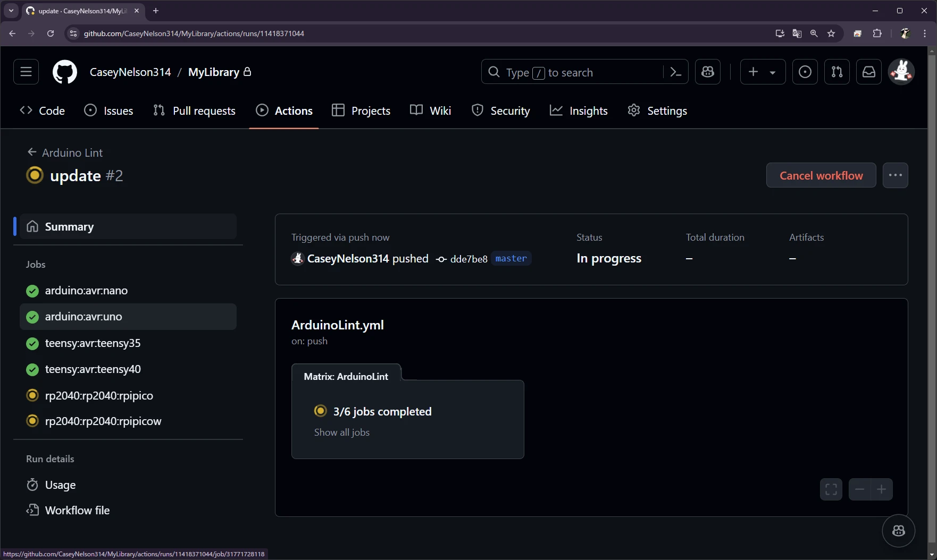Open the browser zoom indicator
This screenshot has height=560, width=937.
[x=814, y=33]
